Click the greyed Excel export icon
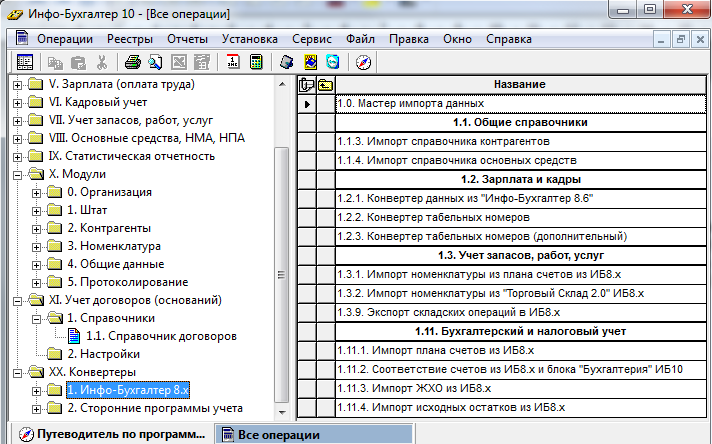Viewport: 712px width, 444px height. (178, 62)
